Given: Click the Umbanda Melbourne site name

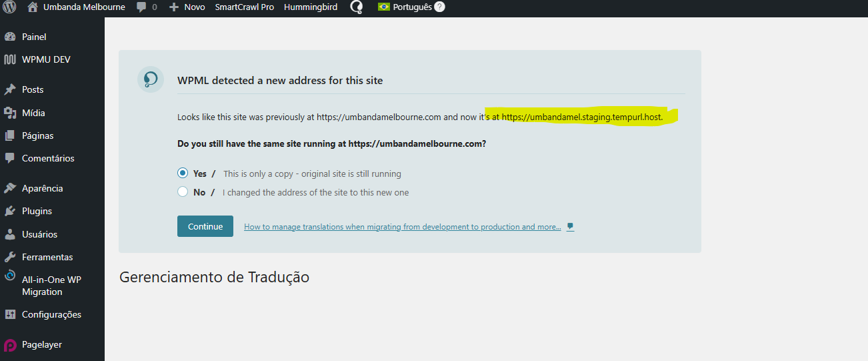Looking at the screenshot, I should pos(84,7).
